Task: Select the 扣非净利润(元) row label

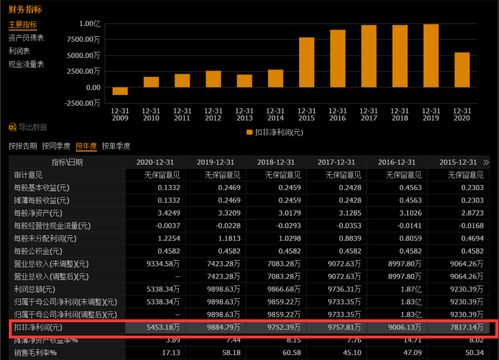Action: 38,327
